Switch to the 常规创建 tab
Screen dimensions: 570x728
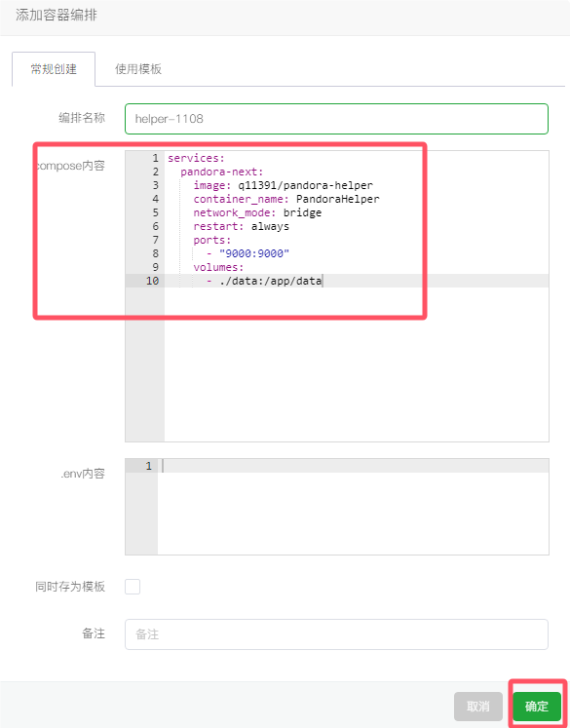tap(54, 69)
